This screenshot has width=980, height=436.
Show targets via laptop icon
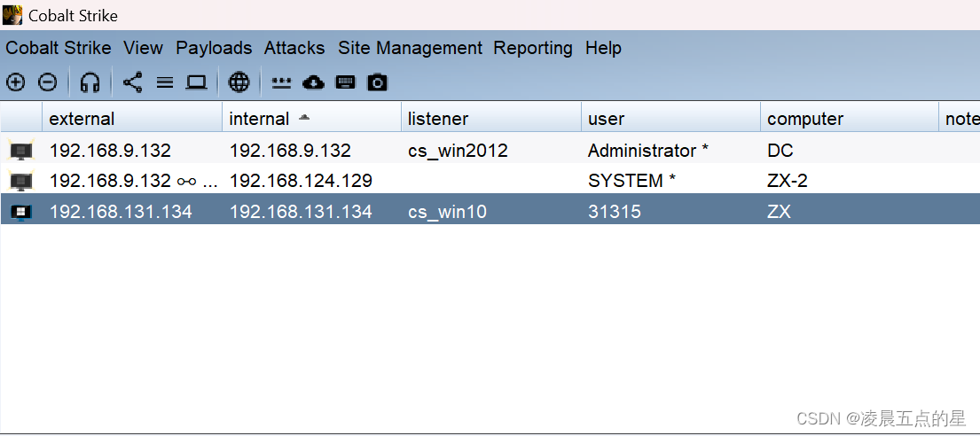click(196, 82)
